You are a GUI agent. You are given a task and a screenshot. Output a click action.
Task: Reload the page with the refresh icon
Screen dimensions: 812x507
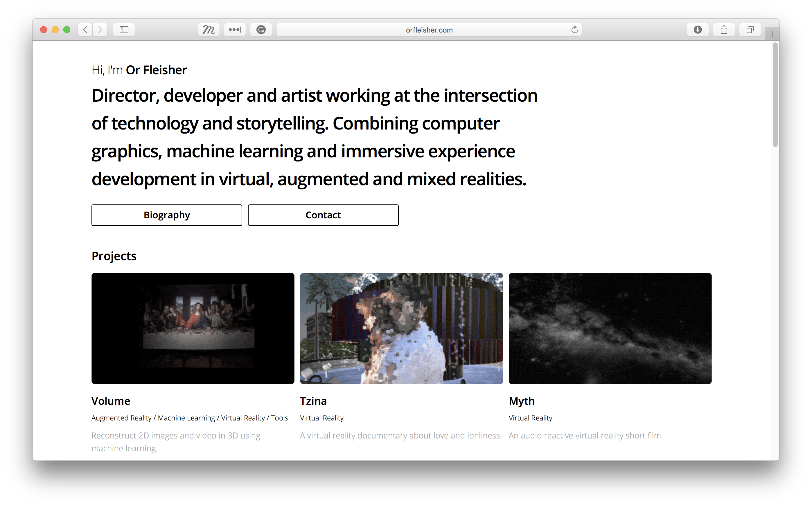click(x=575, y=30)
